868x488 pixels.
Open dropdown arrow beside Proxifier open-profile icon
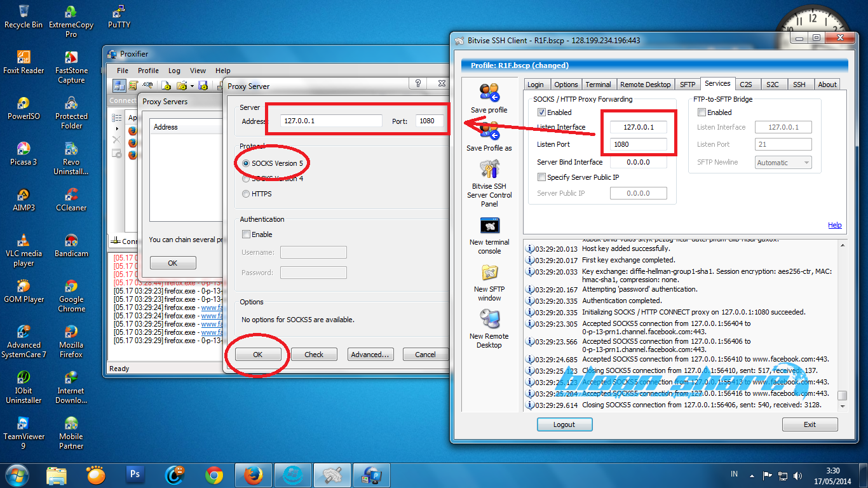click(x=192, y=86)
